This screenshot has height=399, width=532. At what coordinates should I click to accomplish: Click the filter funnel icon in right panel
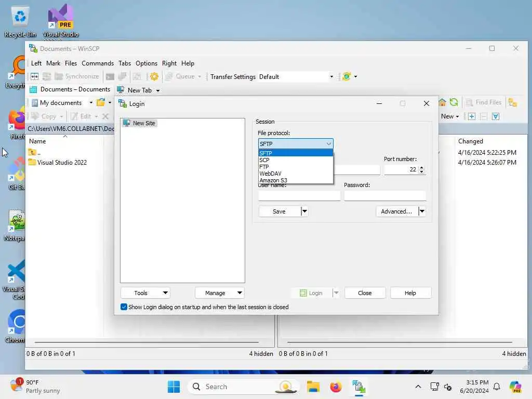(496, 116)
